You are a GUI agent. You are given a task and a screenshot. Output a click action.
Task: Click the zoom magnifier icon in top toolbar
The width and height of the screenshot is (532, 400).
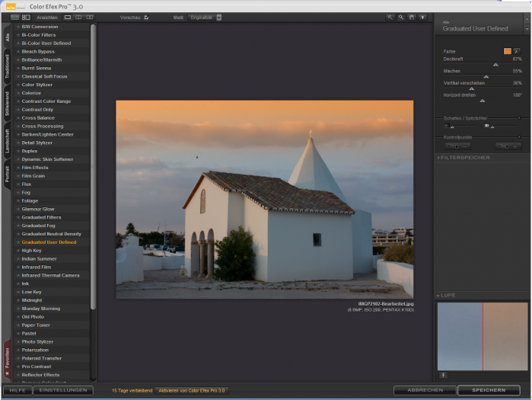click(401, 17)
